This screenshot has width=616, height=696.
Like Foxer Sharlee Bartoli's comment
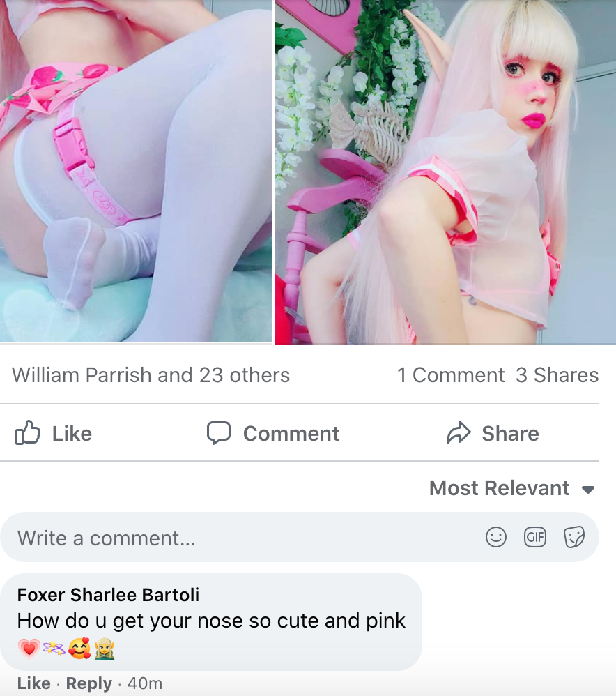(33, 683)
